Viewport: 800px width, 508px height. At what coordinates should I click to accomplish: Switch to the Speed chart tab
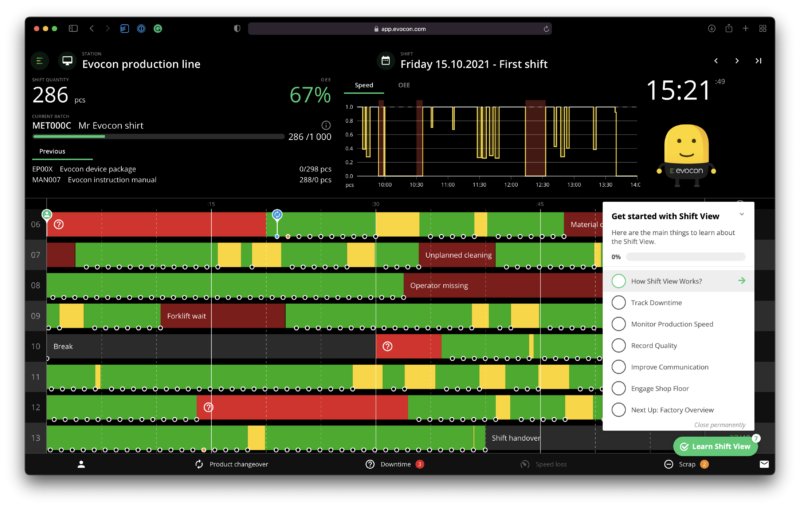click(x=364, y=85)
